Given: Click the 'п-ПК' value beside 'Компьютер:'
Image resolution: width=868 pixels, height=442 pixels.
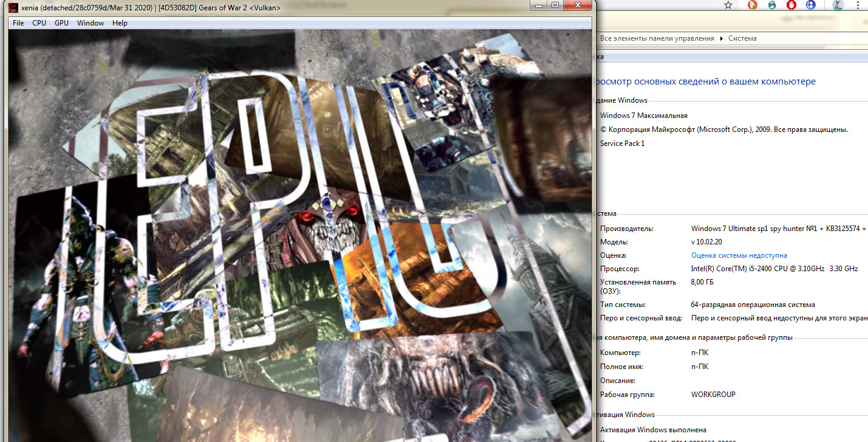Looking at the screenshot, I should pyautogui.click(x=700, y=353).
